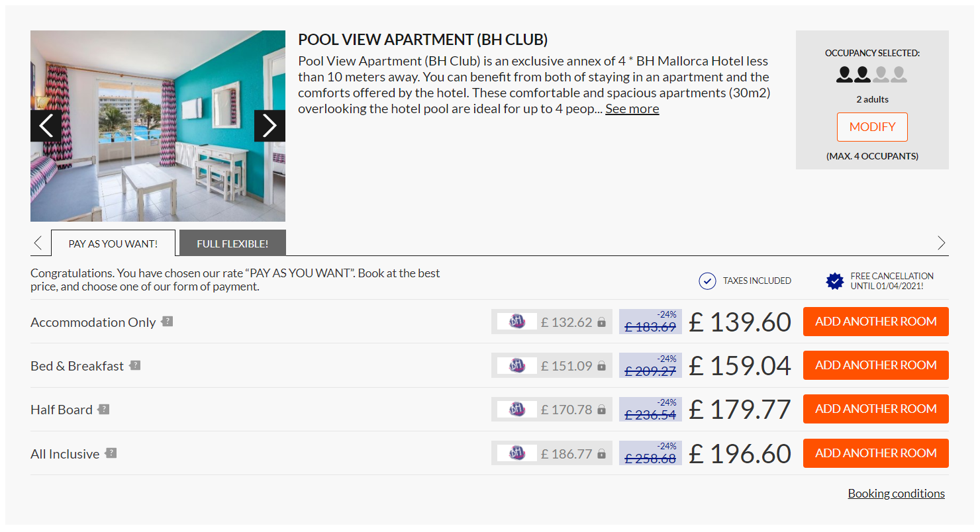Select the PAY AS YOU WANT! tab
This screenshot has width=980, height=532.
click(113, 243)
